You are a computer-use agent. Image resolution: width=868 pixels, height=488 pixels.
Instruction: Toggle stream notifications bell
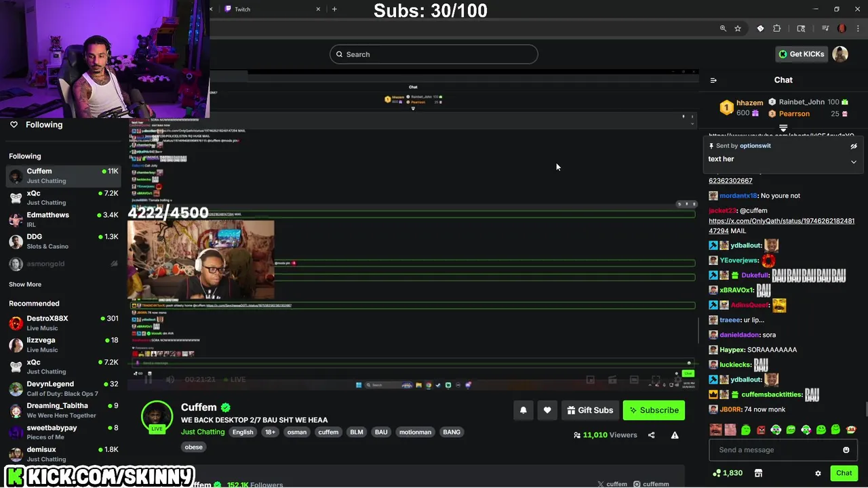coord(523,410)
